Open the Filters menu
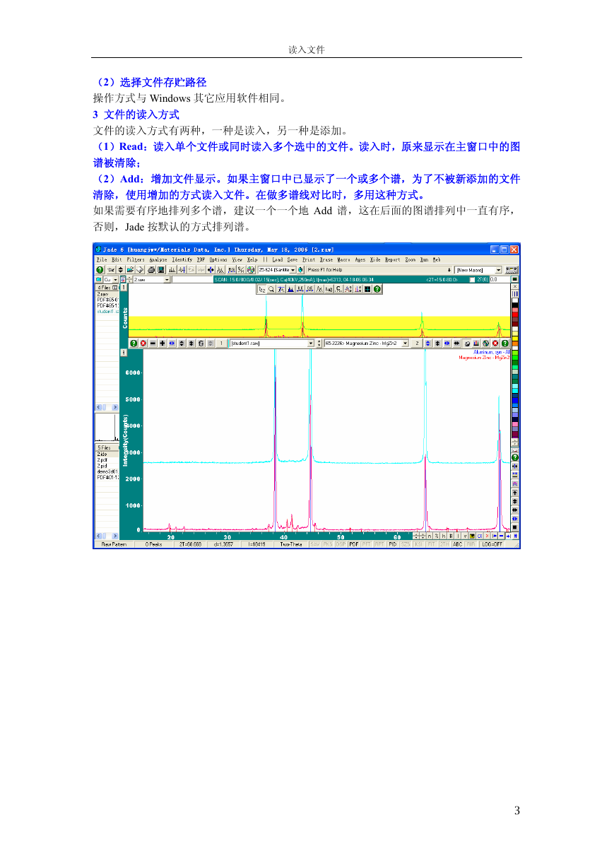This screenshot has height=868, width=614. [136, 259]
